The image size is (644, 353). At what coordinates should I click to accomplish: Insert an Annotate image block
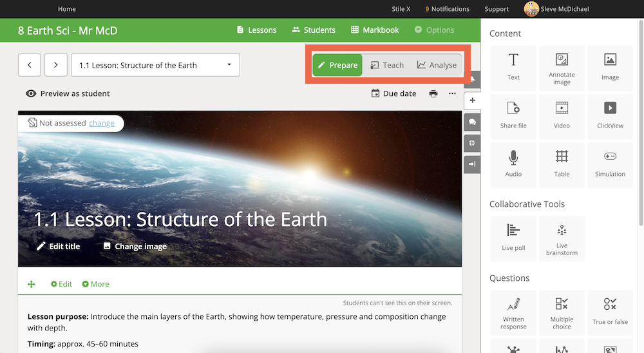[562, 68]
